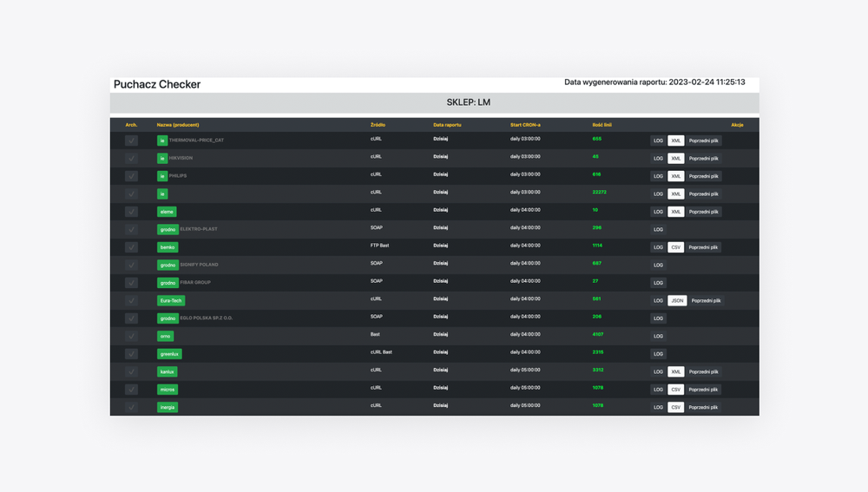This screenshot has height=492, width=868.
Task: Toggle the archive checkbox for the inergia row
Action: (x=131, y=407)
